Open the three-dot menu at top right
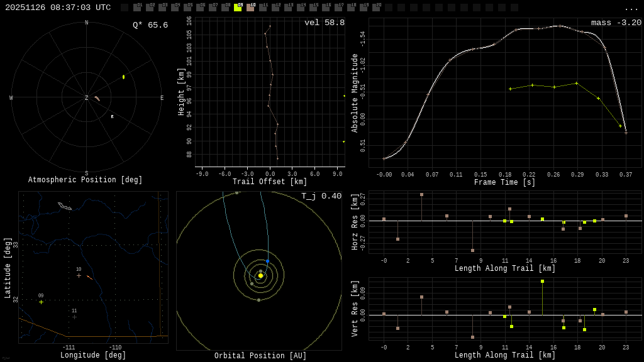The image size is (644, 362). [631, 8]
